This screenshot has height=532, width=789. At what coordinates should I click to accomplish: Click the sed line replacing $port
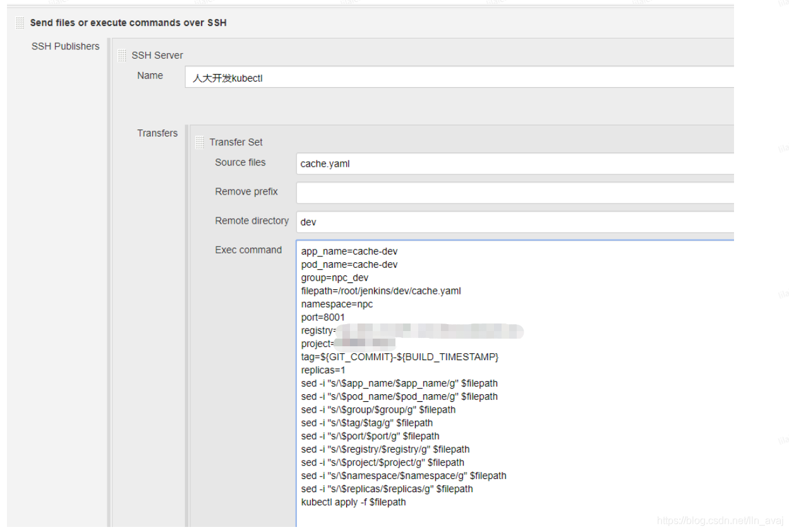370,436
